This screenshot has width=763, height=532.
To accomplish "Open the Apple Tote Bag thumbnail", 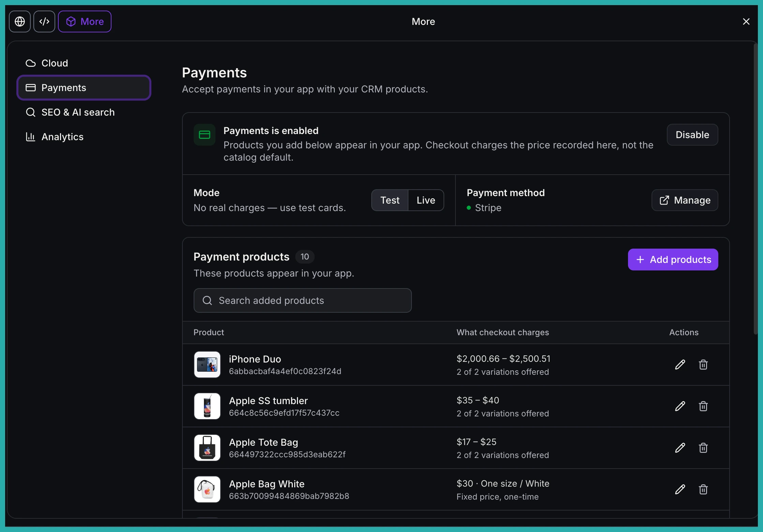I will [x=207, y=448].
